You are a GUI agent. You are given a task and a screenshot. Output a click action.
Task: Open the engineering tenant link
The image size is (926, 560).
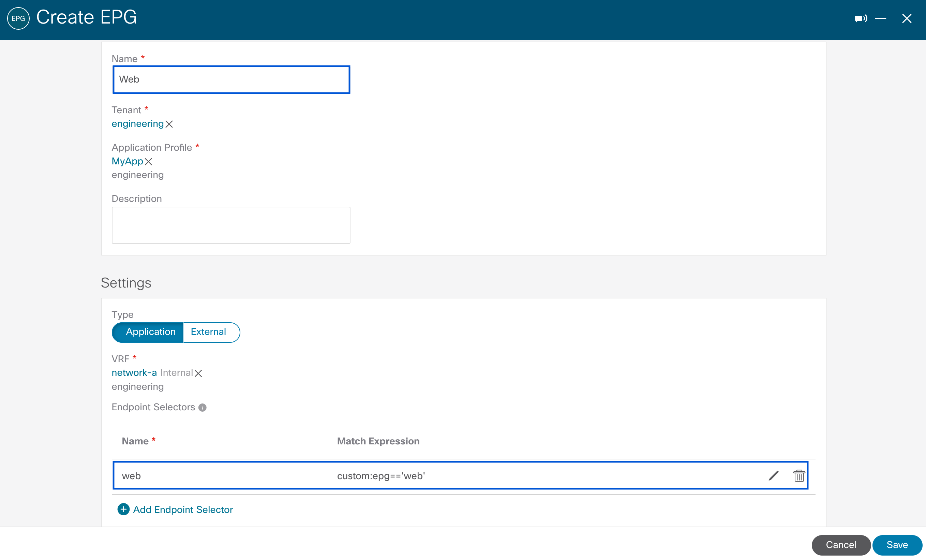(x=137, y=124)
